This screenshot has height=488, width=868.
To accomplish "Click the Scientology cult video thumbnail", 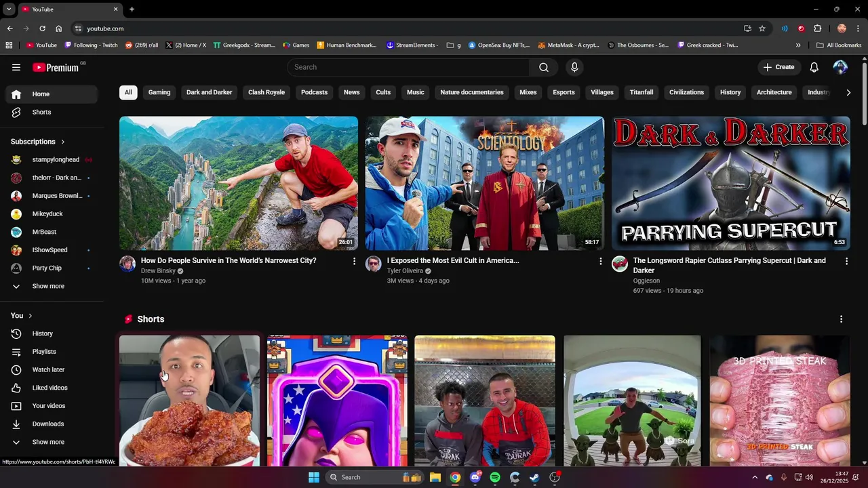I will tap(485, 183).
